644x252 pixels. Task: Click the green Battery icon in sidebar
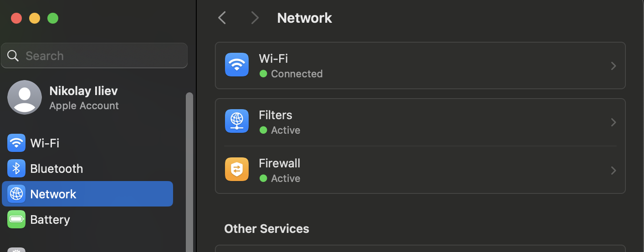pyautogui.click(x=16, y=220)
